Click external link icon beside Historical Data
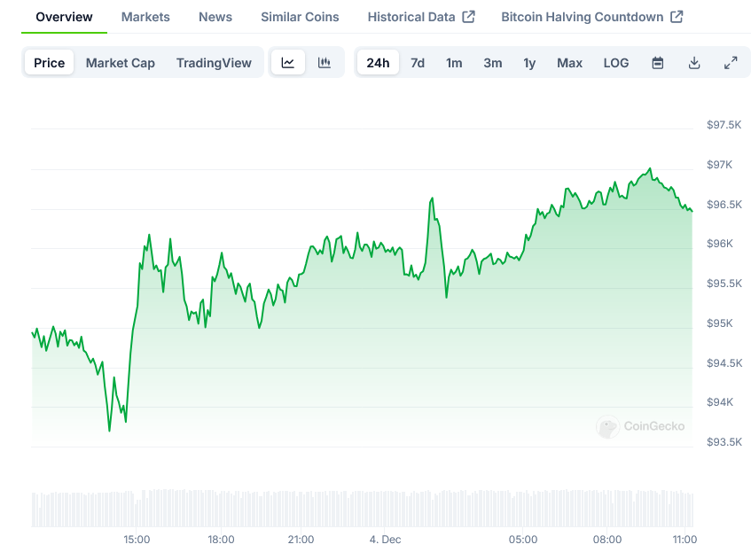Screen dimensions: 751x560 pyautogui.click(x=469, y=17)
